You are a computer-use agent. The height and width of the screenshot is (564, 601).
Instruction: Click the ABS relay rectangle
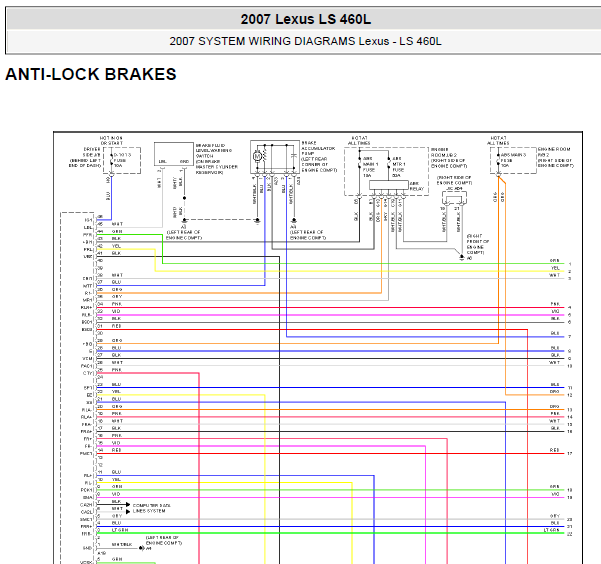[x=388, y=185]
